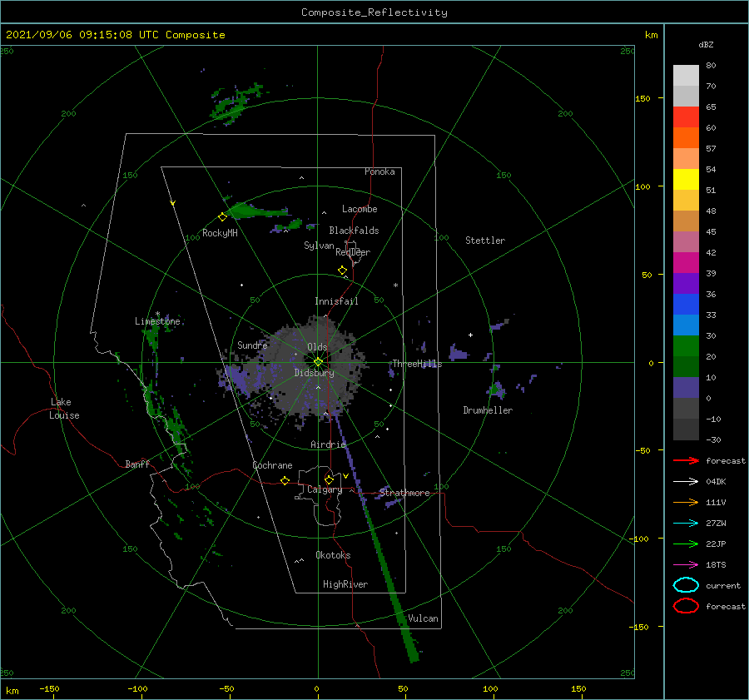The width and height of the screenshot is (749, 700).
Task: Click the dBZ legend heading
Action: pyautogui.click(x=706, y=44)
